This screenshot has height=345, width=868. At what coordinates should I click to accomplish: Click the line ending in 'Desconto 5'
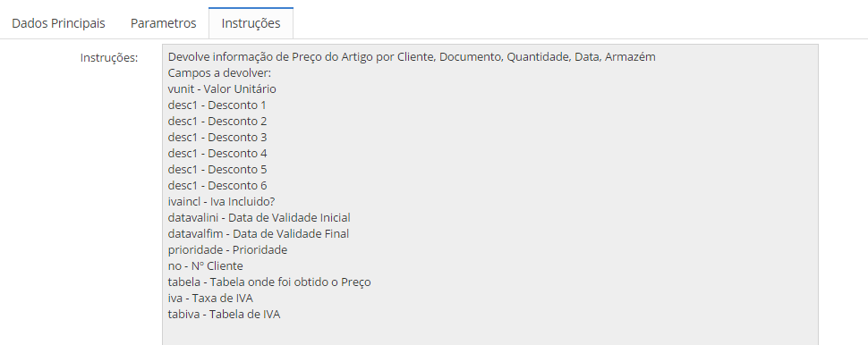coord(217,169)
